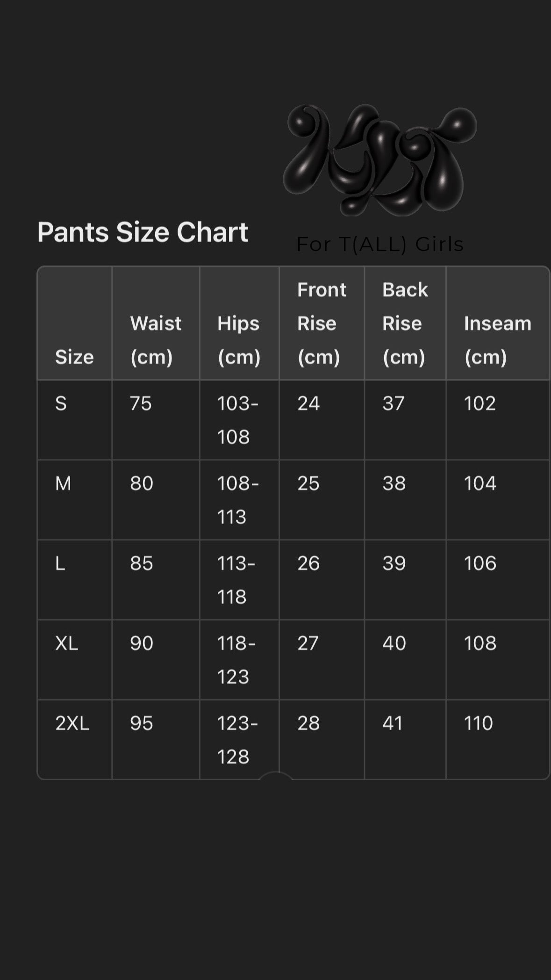Image resolution: width=551 pixels, height=980 pixels.
Task: Click the Front Rise (cm) header
Action: point(322,323)
